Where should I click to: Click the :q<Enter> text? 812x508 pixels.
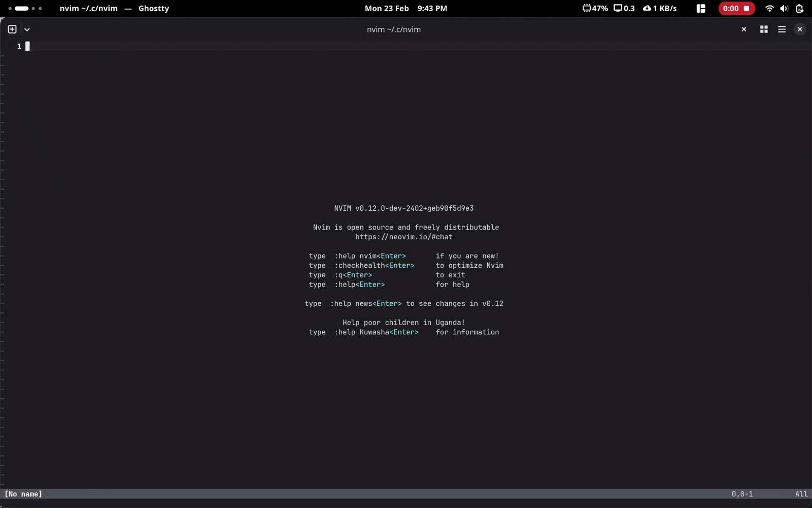[353, 275]
